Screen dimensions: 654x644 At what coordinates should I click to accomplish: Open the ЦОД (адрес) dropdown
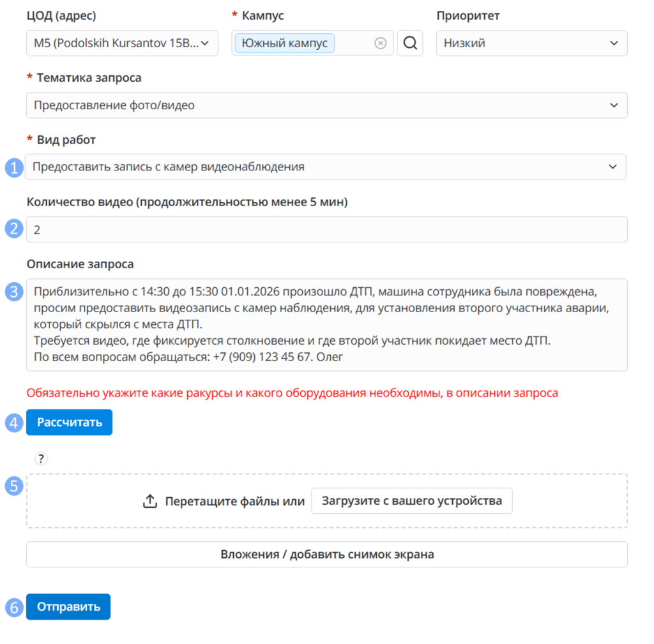[x=122, y=43]
